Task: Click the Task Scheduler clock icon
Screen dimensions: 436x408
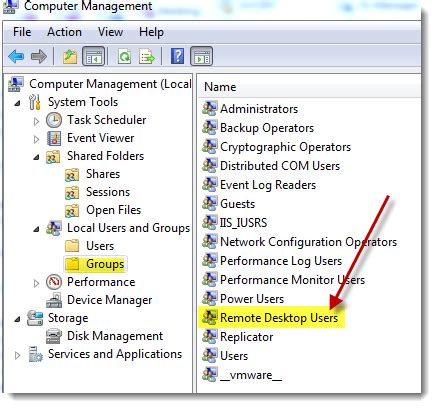Action: click(x=54, y=120)
